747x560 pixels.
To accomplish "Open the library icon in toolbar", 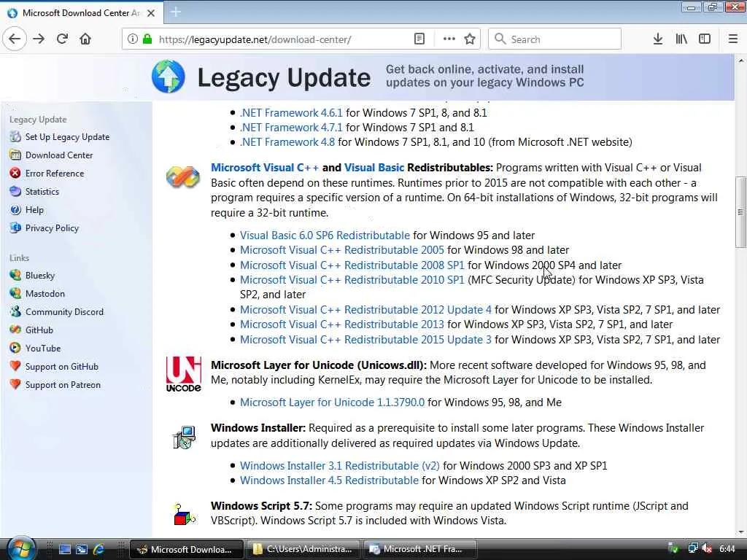I will point(681,39).
